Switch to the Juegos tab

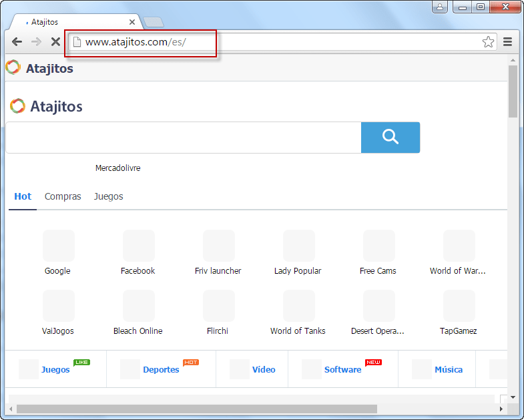109,196
